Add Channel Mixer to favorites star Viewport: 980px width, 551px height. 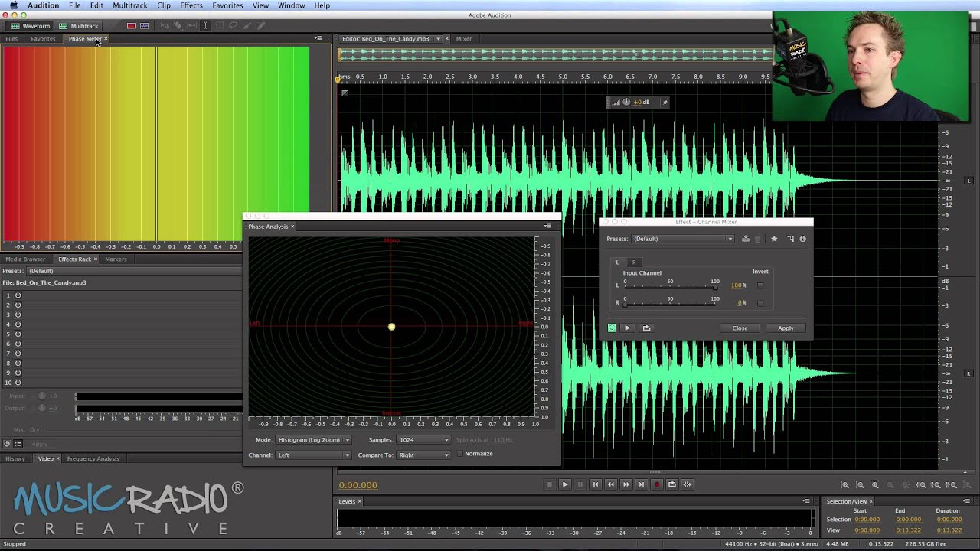[774, 239]
